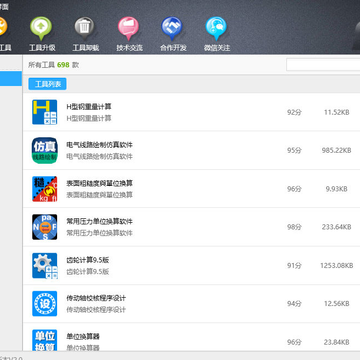The width and height of the screenshot is (360, 360).
Task: Select the highlighted blue sidebar category
Action: pos(11,79)
